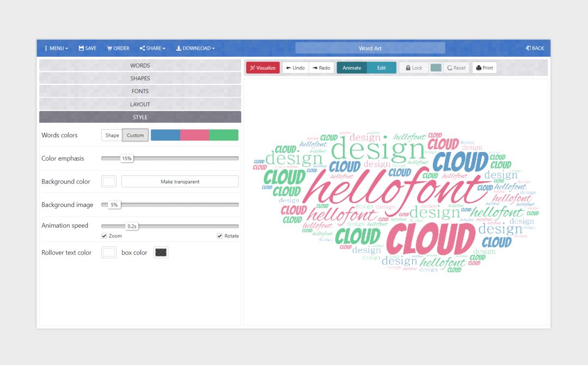Viewport: 588px width, 365px height.
Task: Redo the last action
Action: coord(321,68)
